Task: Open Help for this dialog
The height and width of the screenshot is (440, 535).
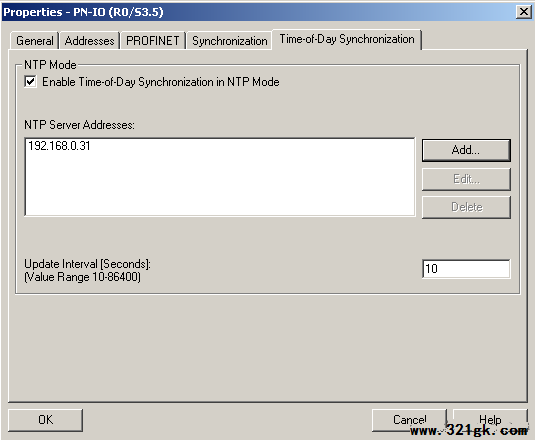Action: coord(490,420)
